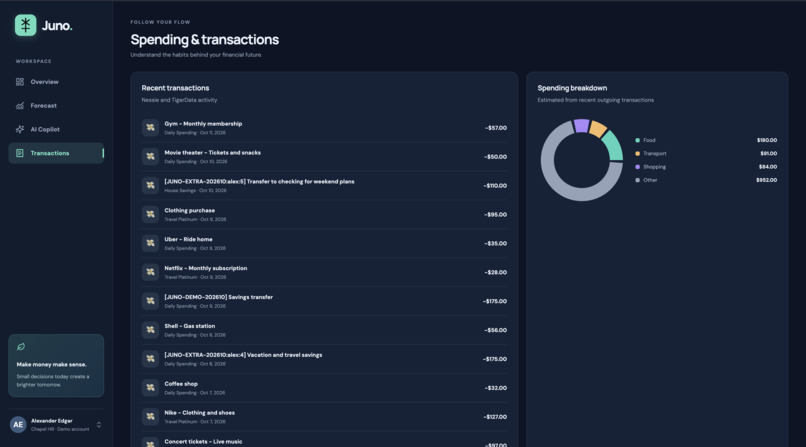
Task: Click the Vacation and travel savings icon
Action: pyautogui.click(x=150, y=359)
